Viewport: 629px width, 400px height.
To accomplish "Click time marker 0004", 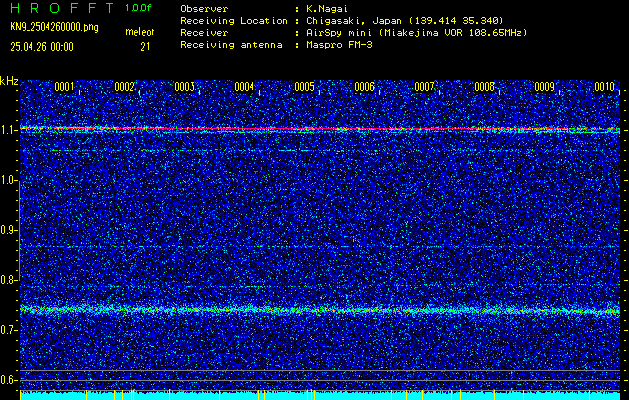I will click(244, 87).
